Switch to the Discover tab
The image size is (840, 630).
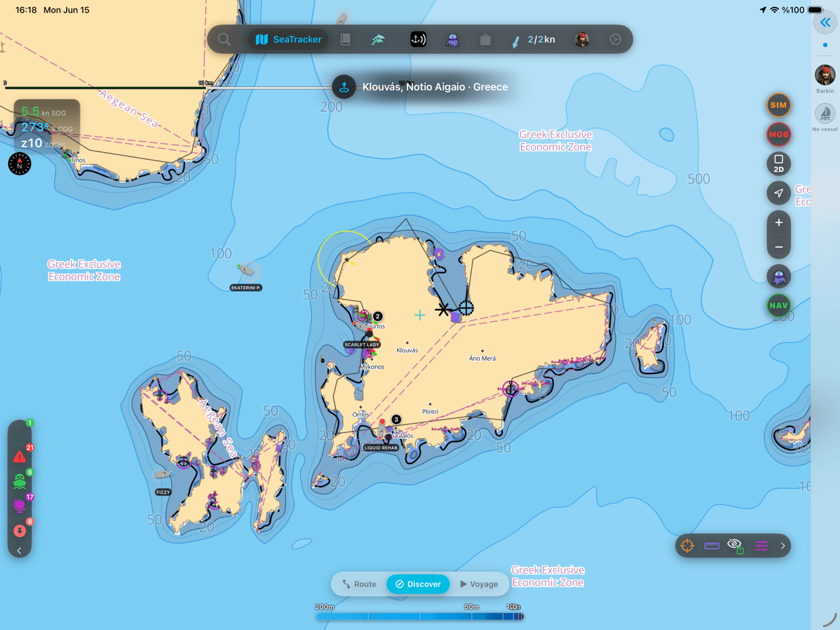(418, 584)
